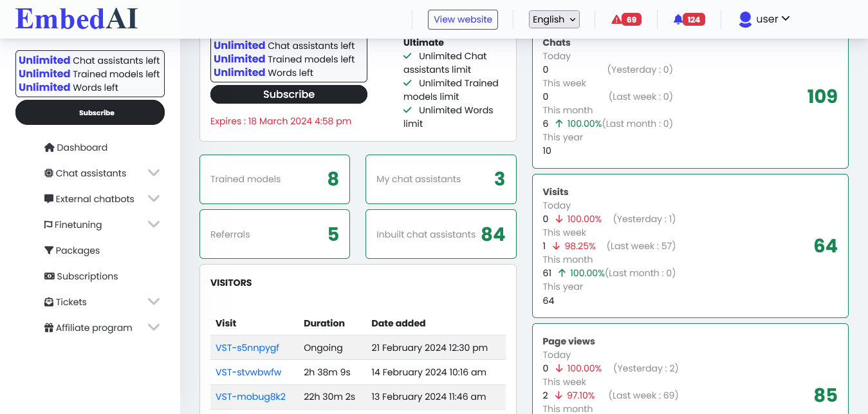Viewport: 868px width, 414px height.
Task: Click the Visit column header
Action: coord(226,323)
